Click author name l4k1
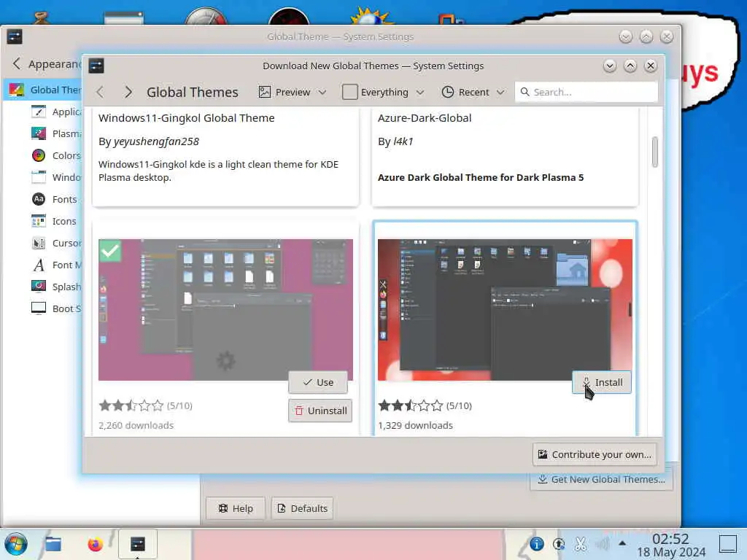747x560 pixels. pos(403,141)
